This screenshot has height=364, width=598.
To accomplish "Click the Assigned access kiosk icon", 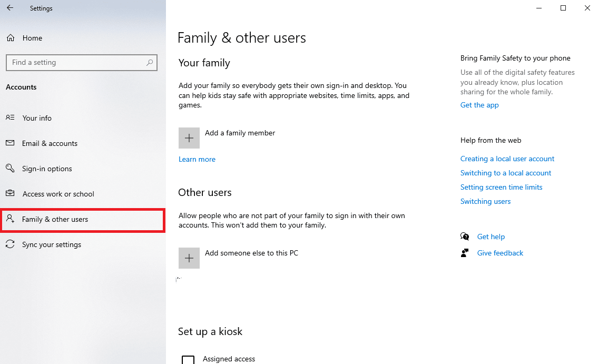I will (188, 359).
